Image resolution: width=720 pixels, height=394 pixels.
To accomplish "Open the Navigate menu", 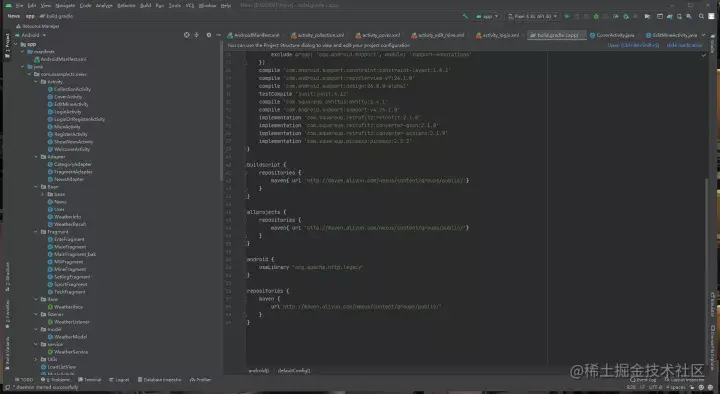I will [65, 6].
